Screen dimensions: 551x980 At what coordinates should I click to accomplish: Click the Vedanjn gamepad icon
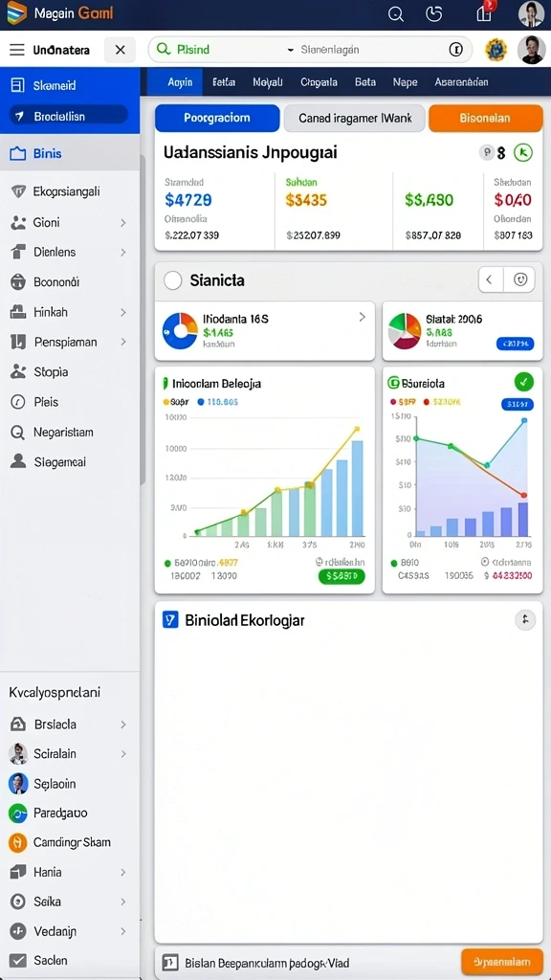point(18,931)
